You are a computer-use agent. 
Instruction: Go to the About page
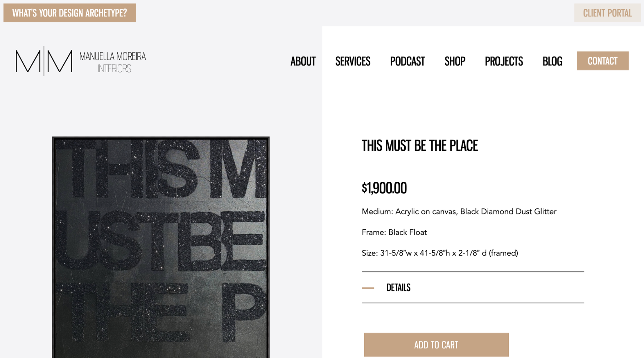click(x=303, y=61)
